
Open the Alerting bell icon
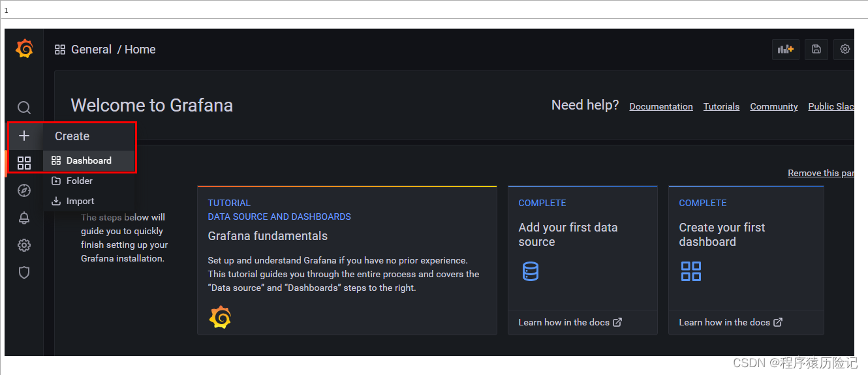24,218
